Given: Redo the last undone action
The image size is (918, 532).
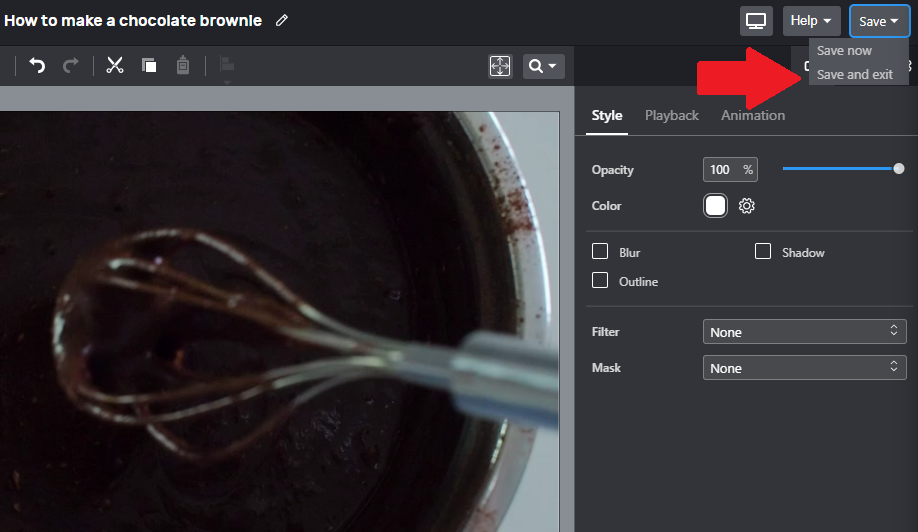Looking at the screenshot, I should (71, 65).
